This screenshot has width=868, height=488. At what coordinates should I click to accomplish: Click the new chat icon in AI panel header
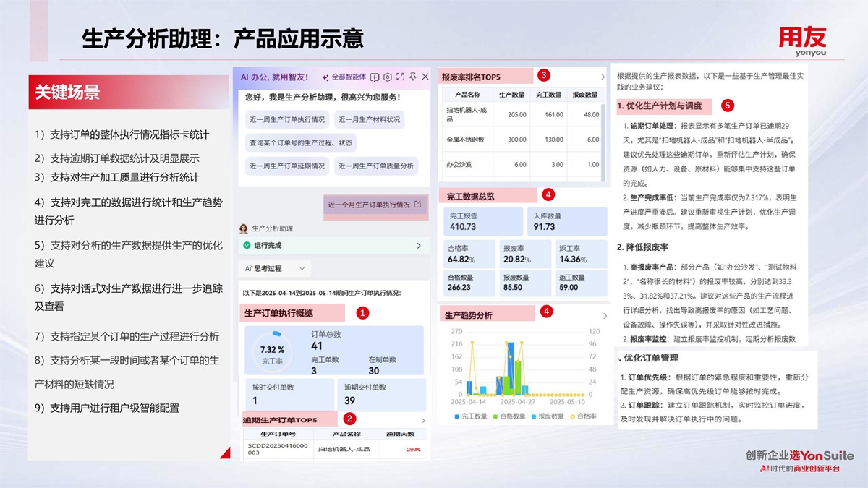point(375,77)
